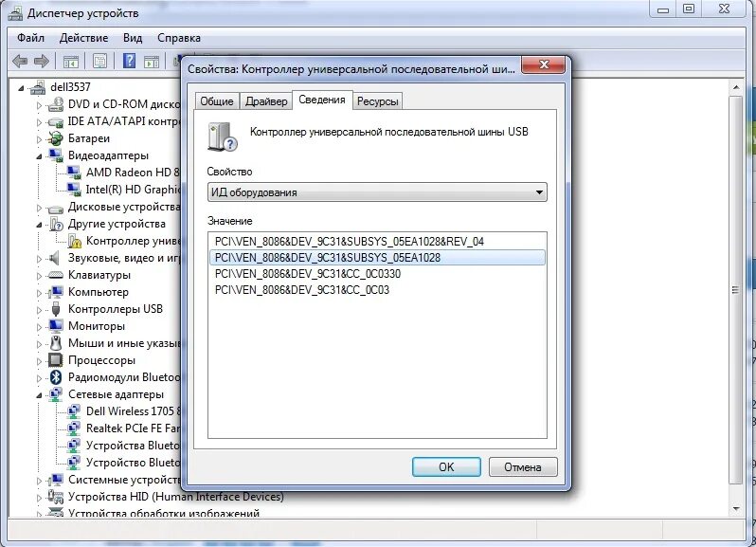Click the Контроллеры USB plug icon
This screenshot has height=547, width=756.
pyautogui.click(x=56, y=309)
